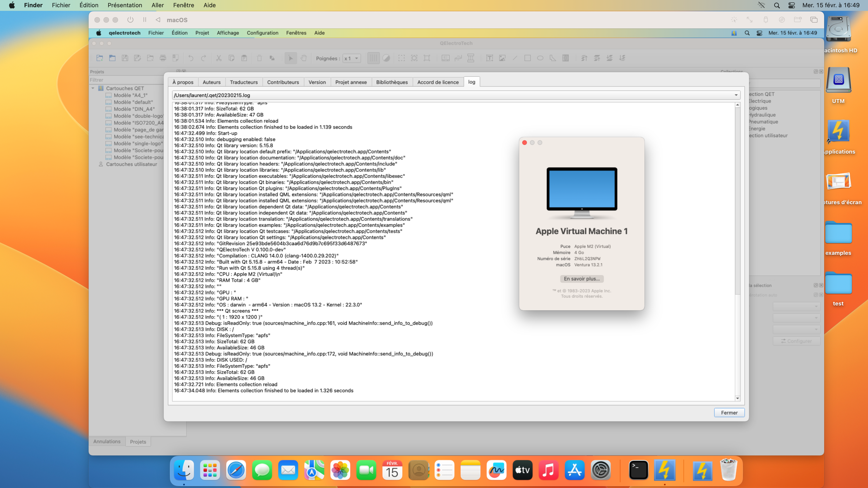The image size is (868, 488).
Task: Click the UTM power button icon
Action: tap(130, 20)
